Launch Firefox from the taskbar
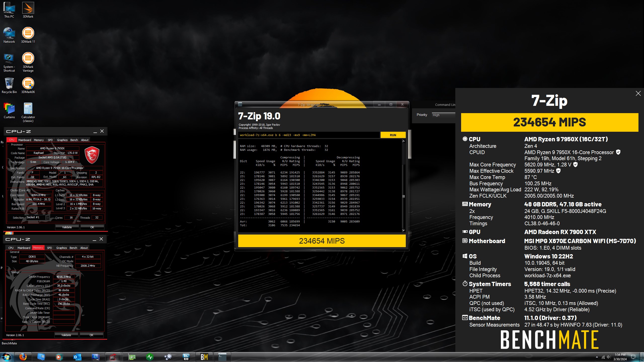644x362 pixels. [x=23, y=357]
